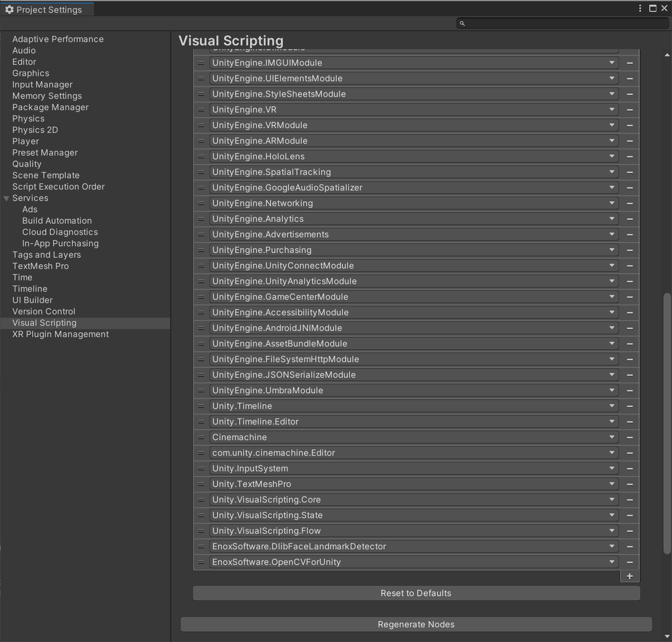Open Adaptive Performance settings

pyautogui.click(x=58, y=39)
